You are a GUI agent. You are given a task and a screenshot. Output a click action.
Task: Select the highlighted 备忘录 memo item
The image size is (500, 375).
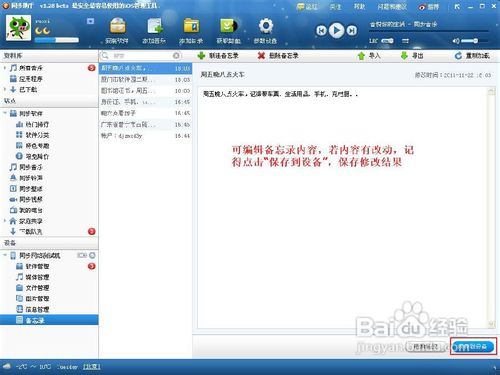tap(49, 320)
